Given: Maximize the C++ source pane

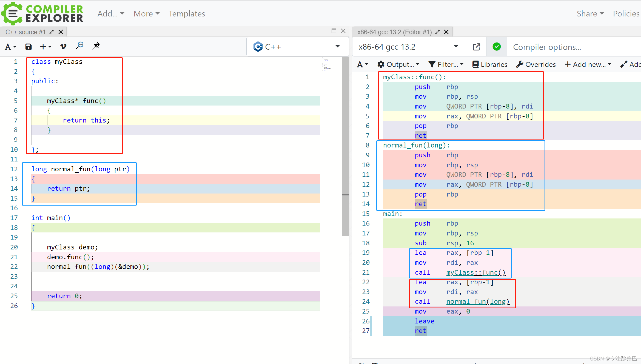Looking at the screenshot, I should (334, 31).
